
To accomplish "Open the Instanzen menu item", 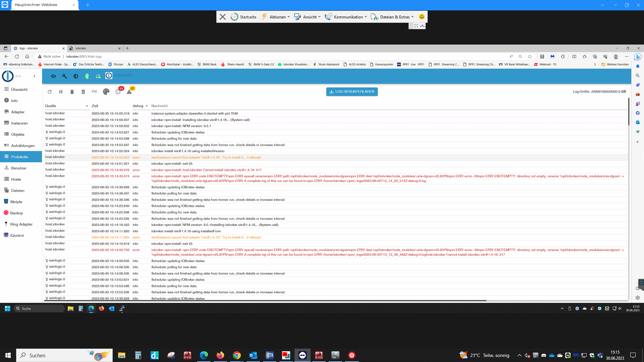I will pyautogui.click(x=19, y=123).
